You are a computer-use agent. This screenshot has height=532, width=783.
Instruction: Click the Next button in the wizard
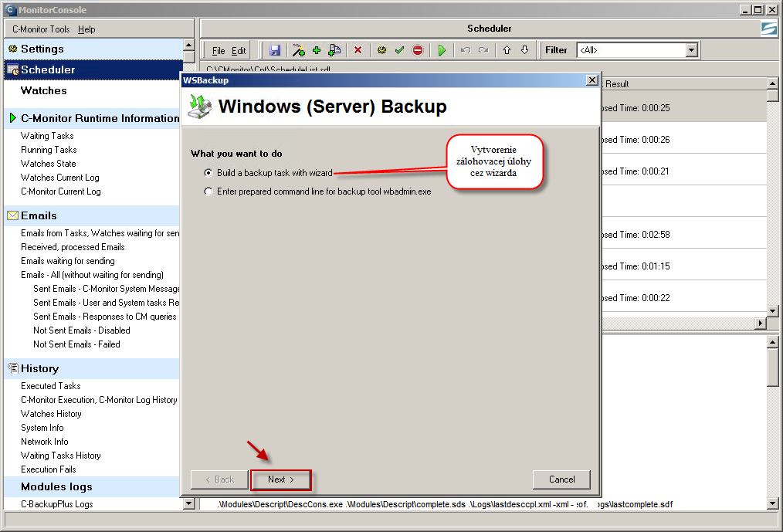(281, 479)
